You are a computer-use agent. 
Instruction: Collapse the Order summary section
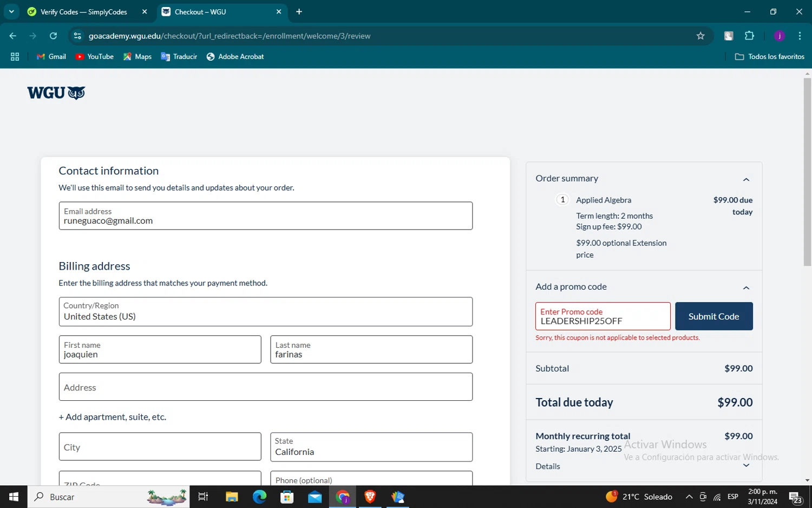746,179
